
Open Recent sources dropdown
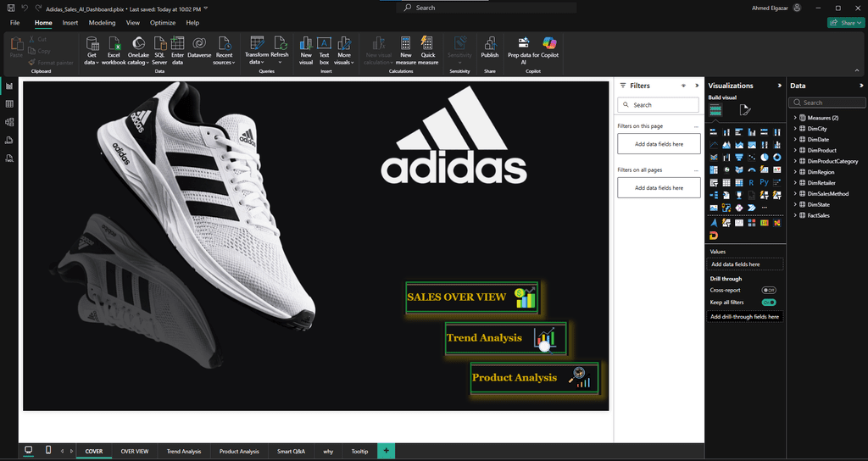224,50
